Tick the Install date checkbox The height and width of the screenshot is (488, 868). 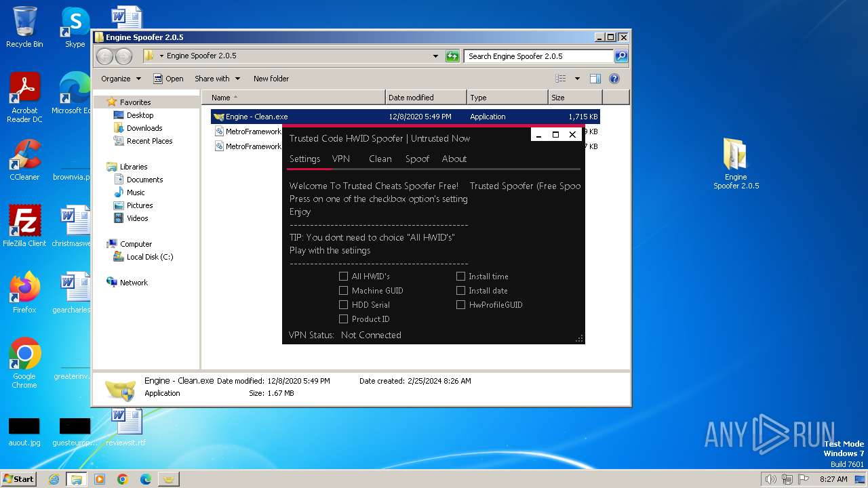click(460, 291)
